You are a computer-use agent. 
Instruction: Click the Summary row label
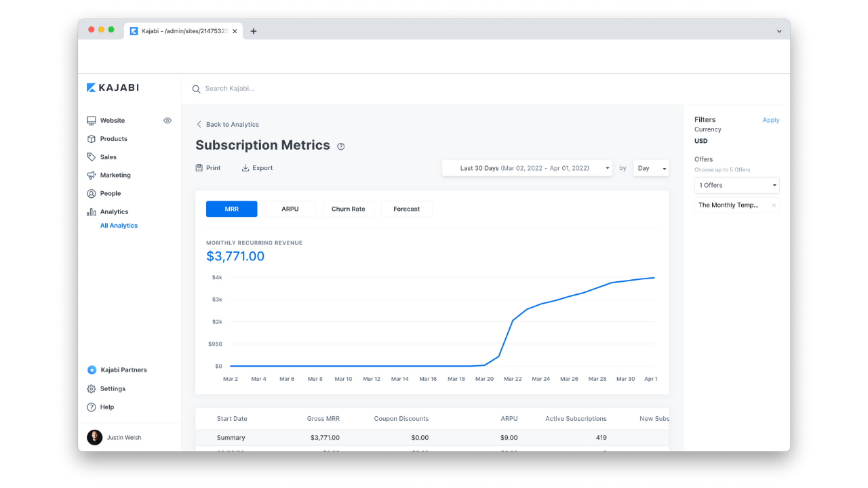click(231, 438)
